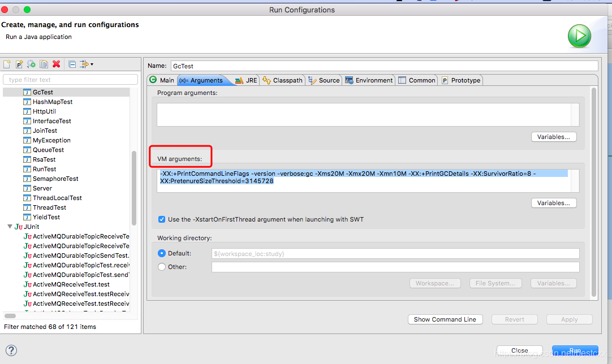
Task: Click configuration list horizontal scrollbar thumb
Action: click(10, 316)
